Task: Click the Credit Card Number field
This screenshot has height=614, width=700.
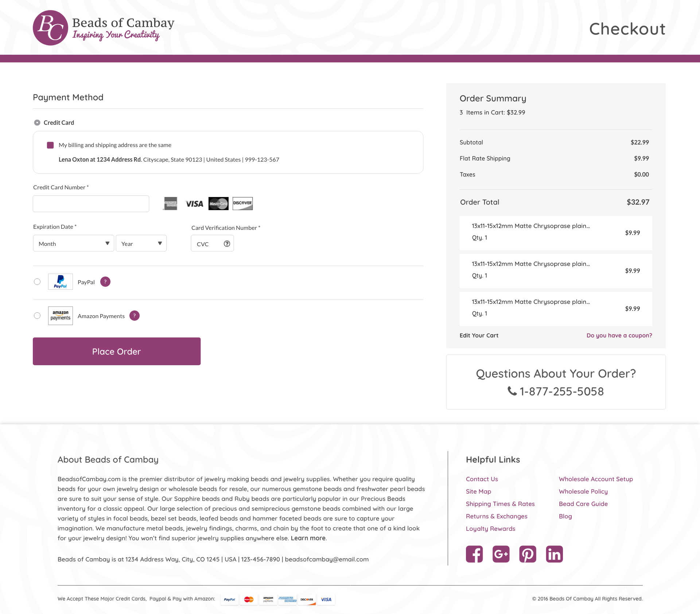Action: (91, 204)
